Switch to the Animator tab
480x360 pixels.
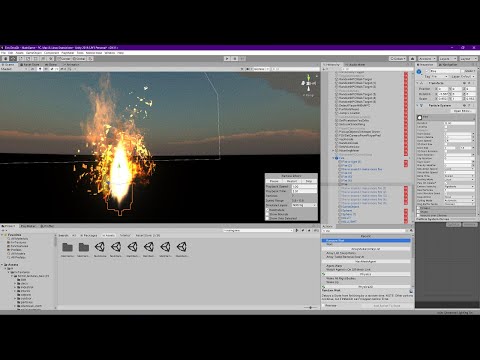click(71, 65)
